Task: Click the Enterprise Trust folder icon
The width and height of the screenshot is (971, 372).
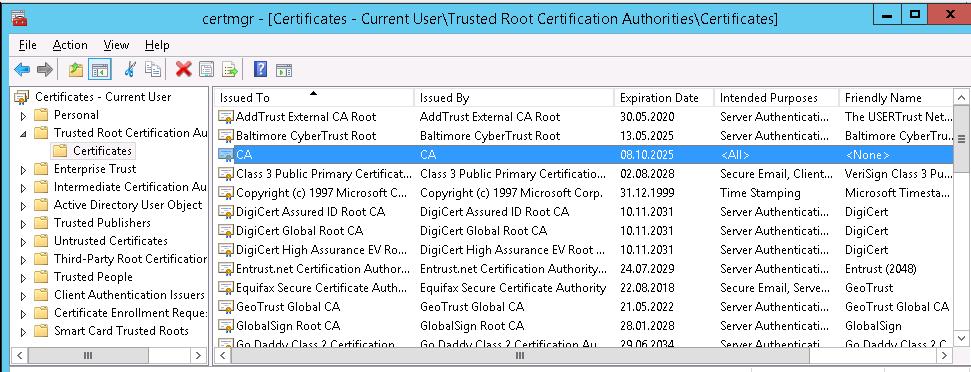Action: pyautogui.click(x=41, y=168)
